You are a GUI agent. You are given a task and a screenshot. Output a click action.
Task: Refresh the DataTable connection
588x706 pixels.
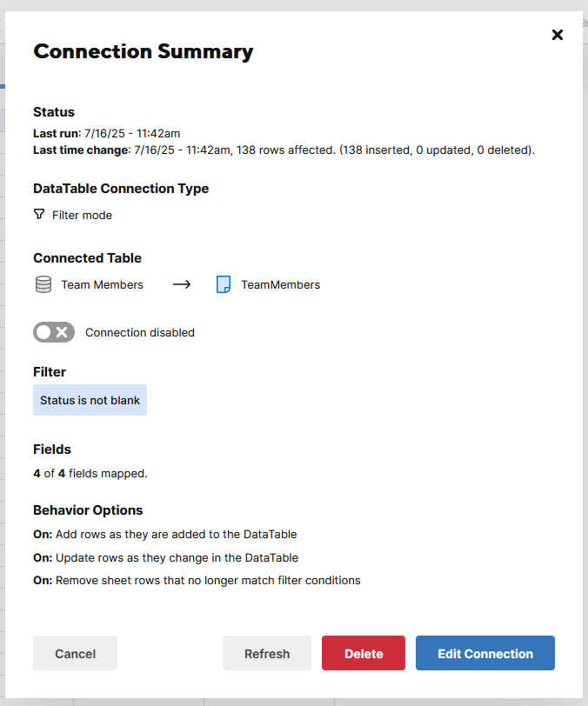[267, 653]
